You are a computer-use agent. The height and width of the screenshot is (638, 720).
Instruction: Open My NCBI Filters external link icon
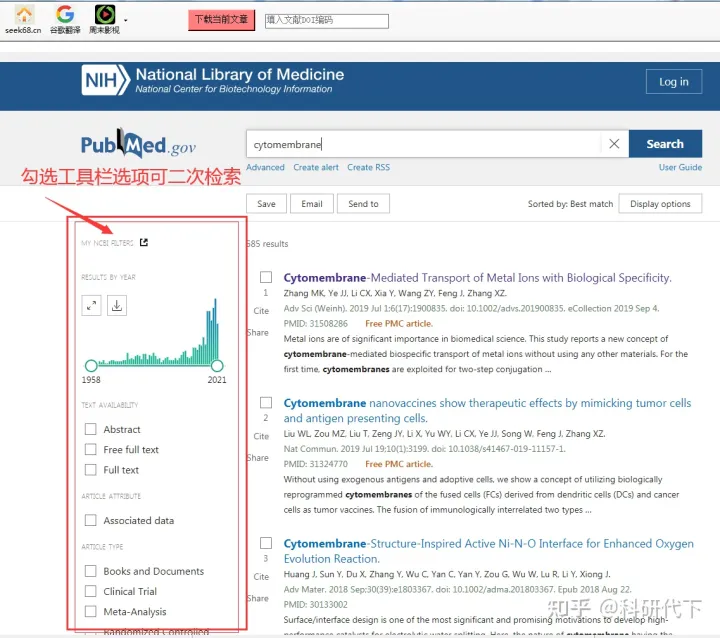pos(144,243)
